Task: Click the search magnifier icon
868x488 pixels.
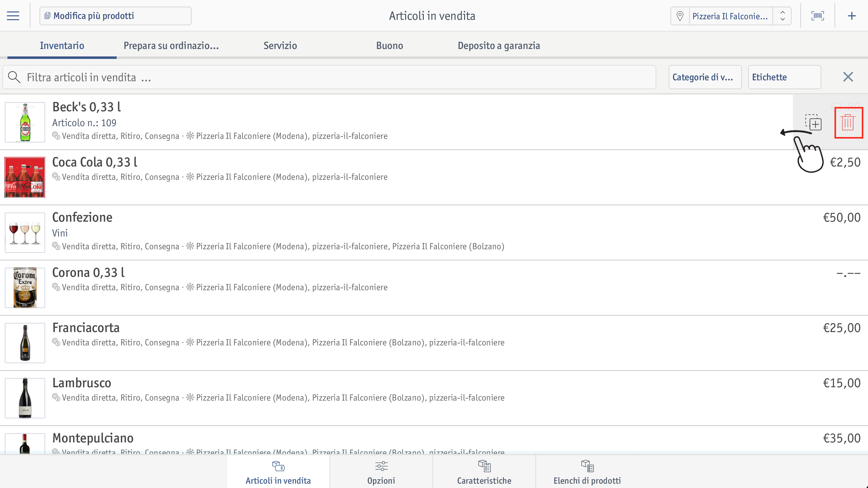Action: click(x=14, y=77)
